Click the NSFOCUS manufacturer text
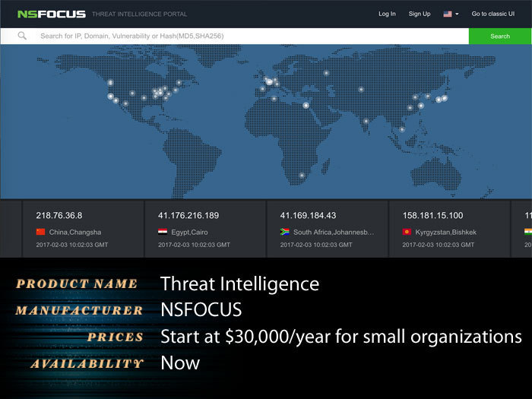This screenshot has height=399, width=532. (x=201, y=310)
